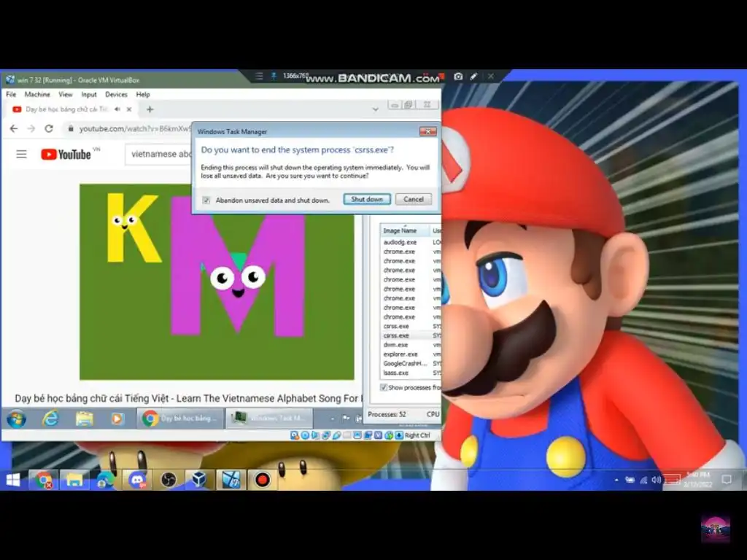Mute the tab via its speaker icon
Viewport: 747px width, 560px height.
coord(117,109)
